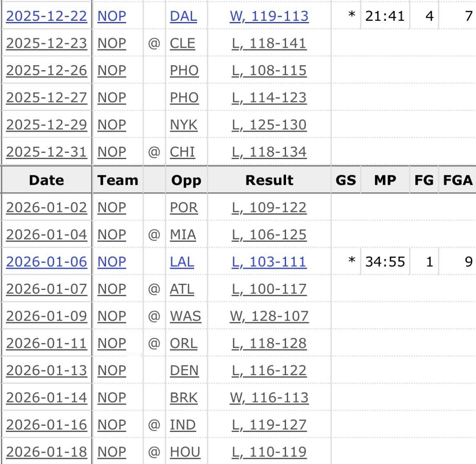Open the W, 128-107 Washington result
This screenshot has width=476, height=464.
tap(269, 316)
